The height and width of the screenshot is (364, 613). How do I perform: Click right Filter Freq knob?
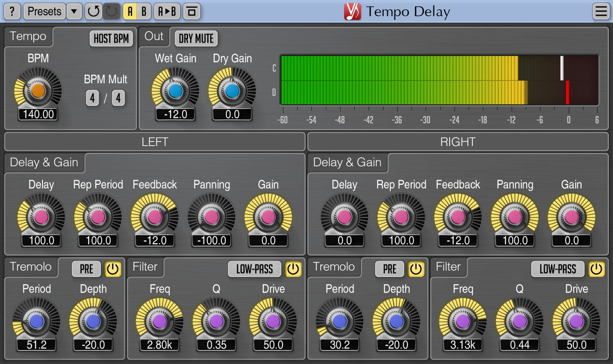tap(463, 321)
